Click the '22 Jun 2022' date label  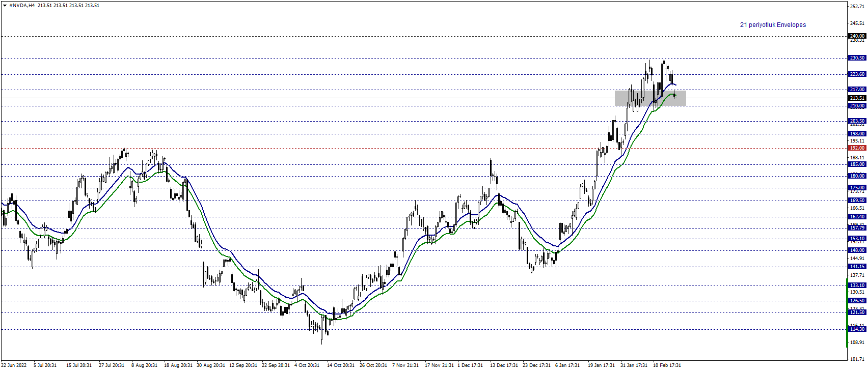(x=14, y=365)
